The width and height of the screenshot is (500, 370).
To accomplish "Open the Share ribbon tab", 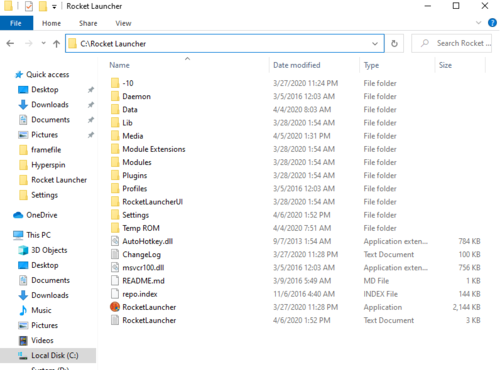I will [x=88, y=23].
